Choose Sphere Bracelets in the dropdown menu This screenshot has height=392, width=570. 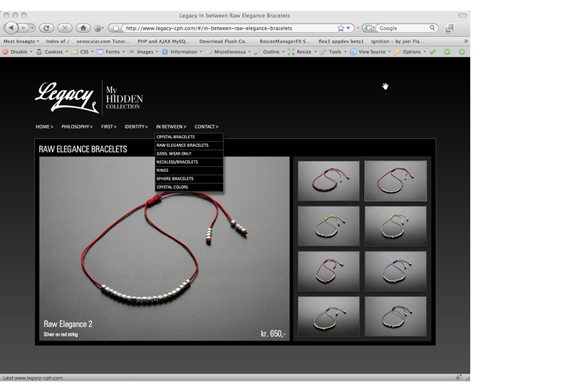point(175,179)
